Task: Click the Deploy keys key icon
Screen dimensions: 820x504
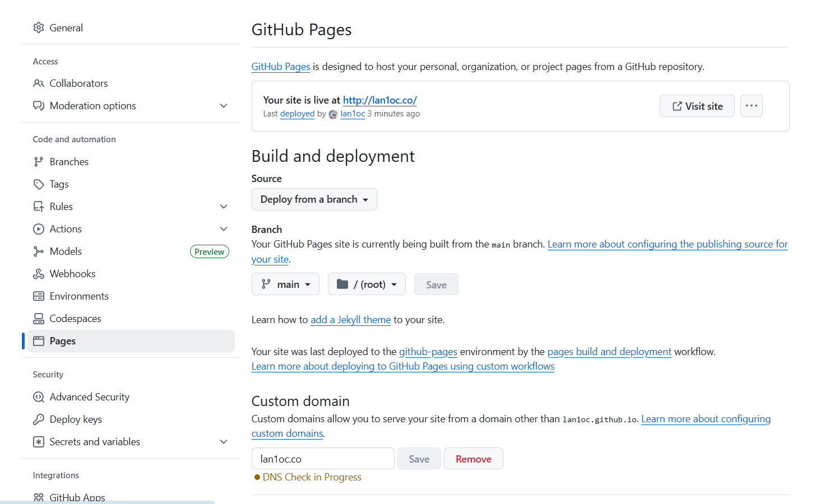Action: point(39,419)
